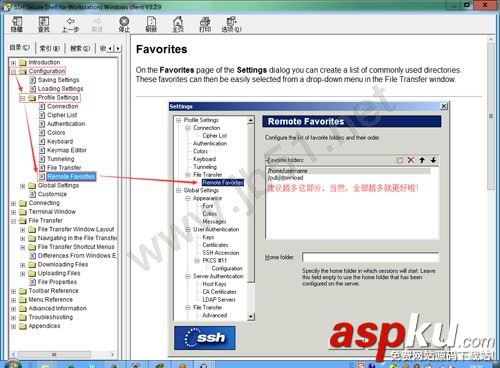Open the Authentication topic in contents tree

point(66,124)
